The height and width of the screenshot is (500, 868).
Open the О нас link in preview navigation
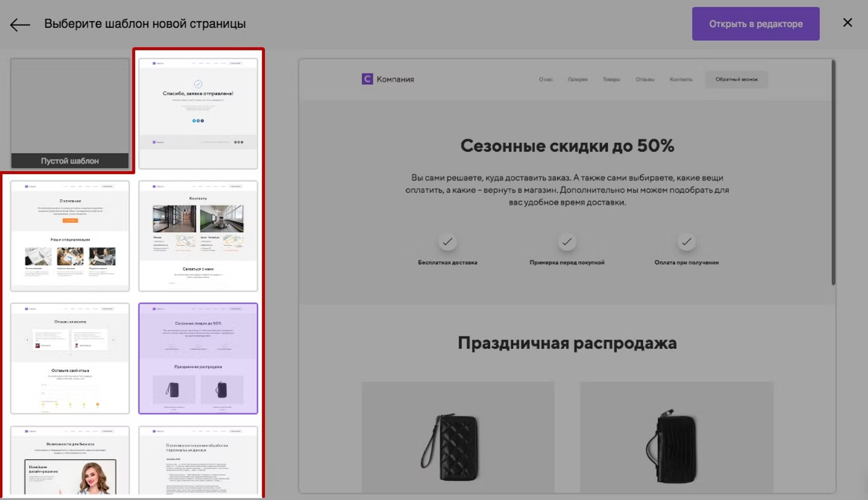point(546,79)
